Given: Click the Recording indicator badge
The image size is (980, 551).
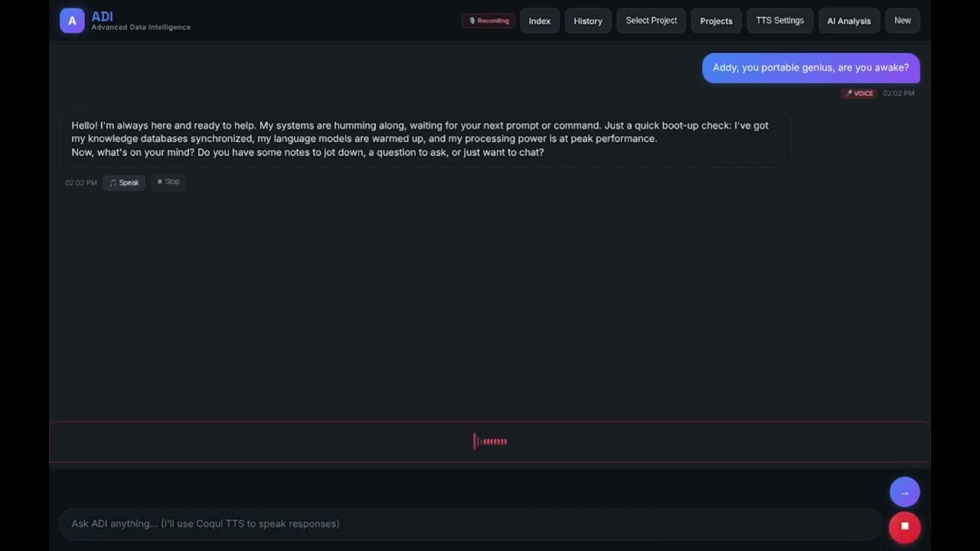Looking at the screenshot, I should click(x=488, y=21).
